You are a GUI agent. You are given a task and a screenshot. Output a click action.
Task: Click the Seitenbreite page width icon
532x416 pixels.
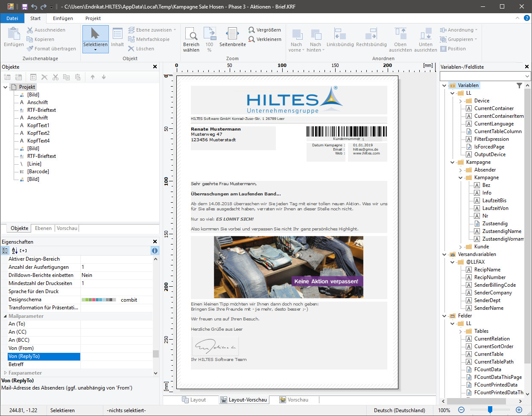232,34
